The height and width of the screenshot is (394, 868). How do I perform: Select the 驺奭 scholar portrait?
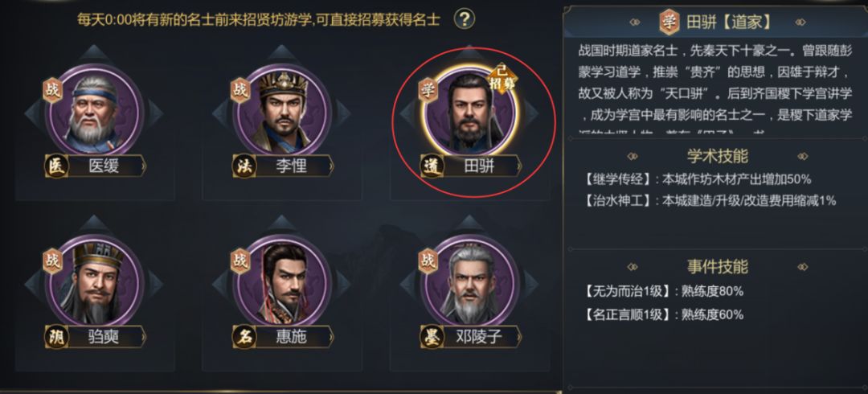click(95, 281)
